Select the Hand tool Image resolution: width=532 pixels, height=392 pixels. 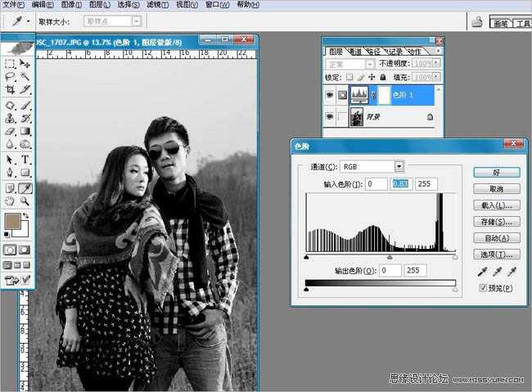[x=10, y=201]
